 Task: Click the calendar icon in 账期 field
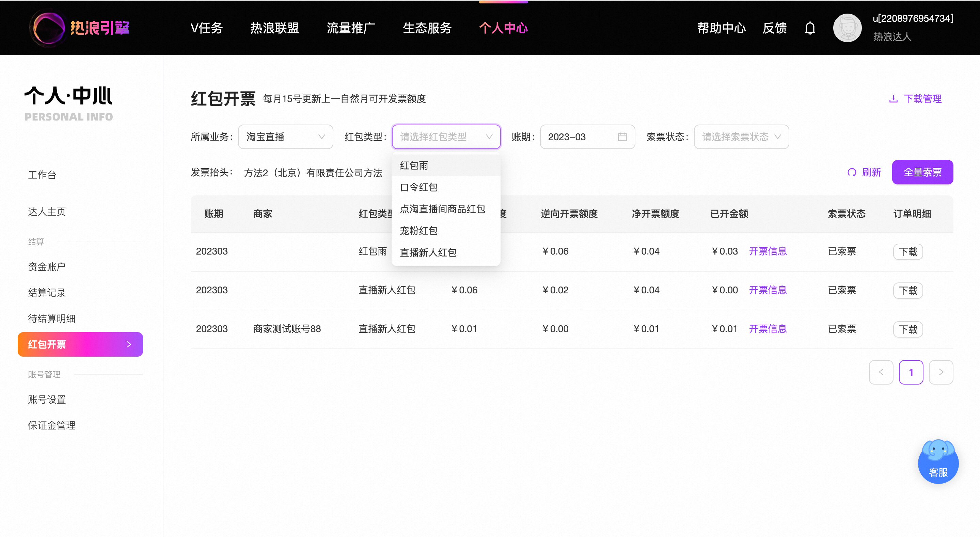[622, 137]
